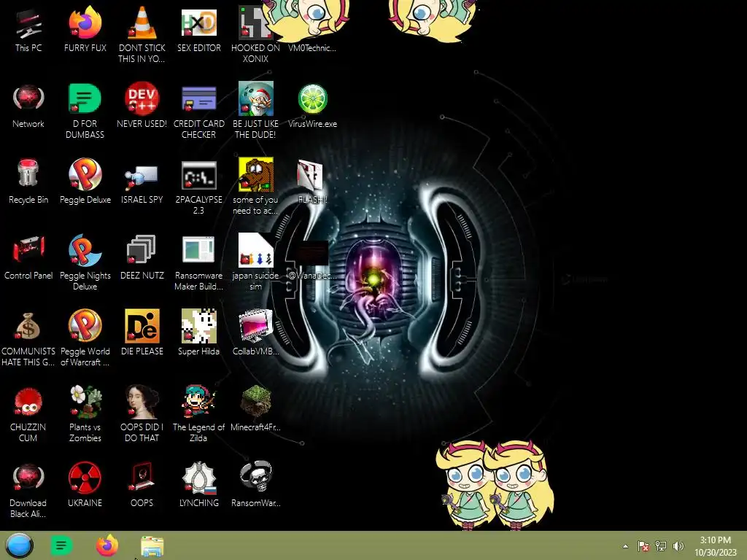Open the CollabVMB... monitor icon
This screenshot has height=560, width=747.
pyautogui.click(x=256, y=326)
